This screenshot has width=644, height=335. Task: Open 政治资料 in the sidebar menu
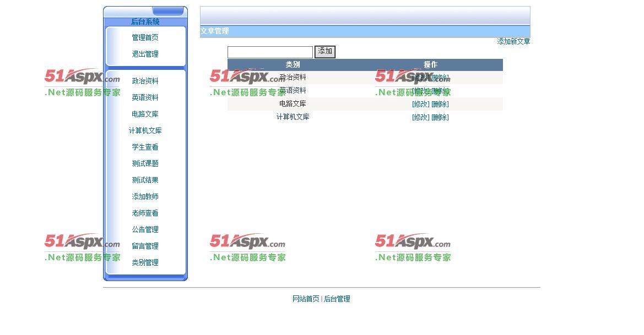pyautogui.click(x=145, y=81)
